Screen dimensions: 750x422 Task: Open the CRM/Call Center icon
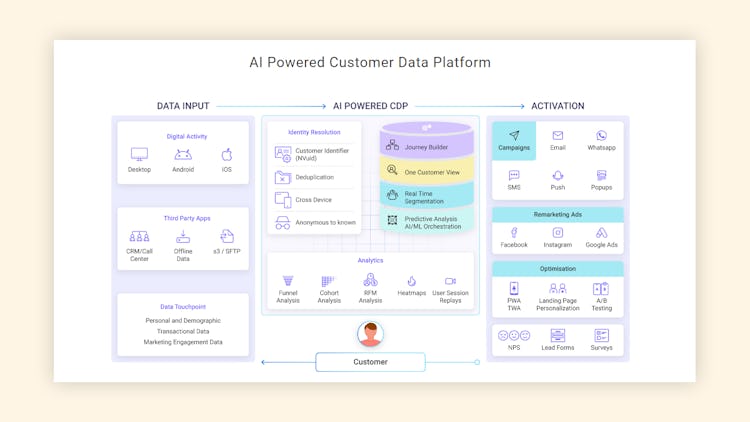(139, 236)
